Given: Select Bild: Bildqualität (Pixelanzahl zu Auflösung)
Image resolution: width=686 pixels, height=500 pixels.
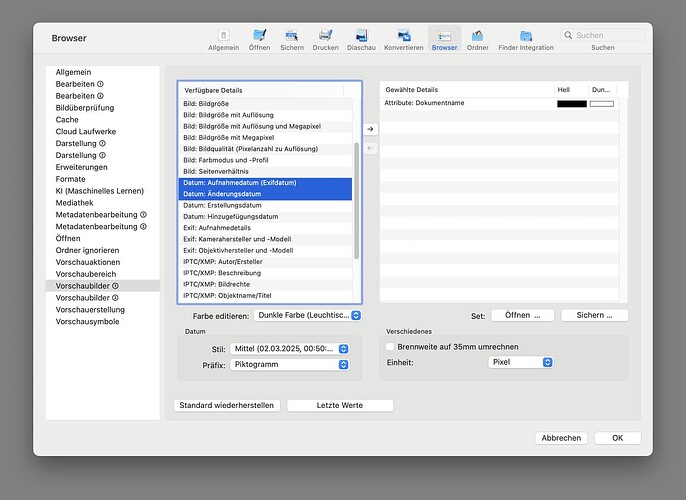Looking at the screenshot, I should click(265, 149).
